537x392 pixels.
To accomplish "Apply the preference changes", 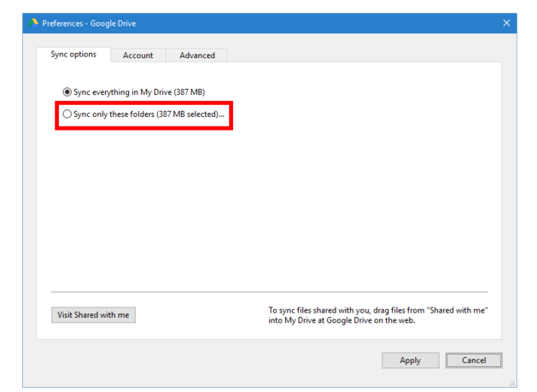I will [411, 360].
